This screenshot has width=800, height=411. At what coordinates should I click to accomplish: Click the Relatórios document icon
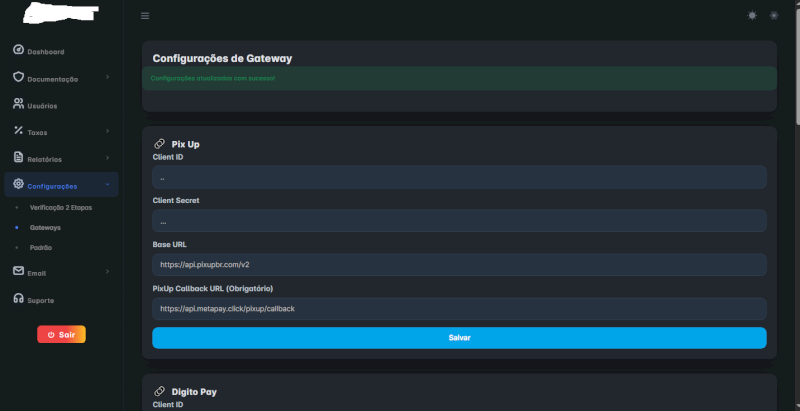pos(18,158)
